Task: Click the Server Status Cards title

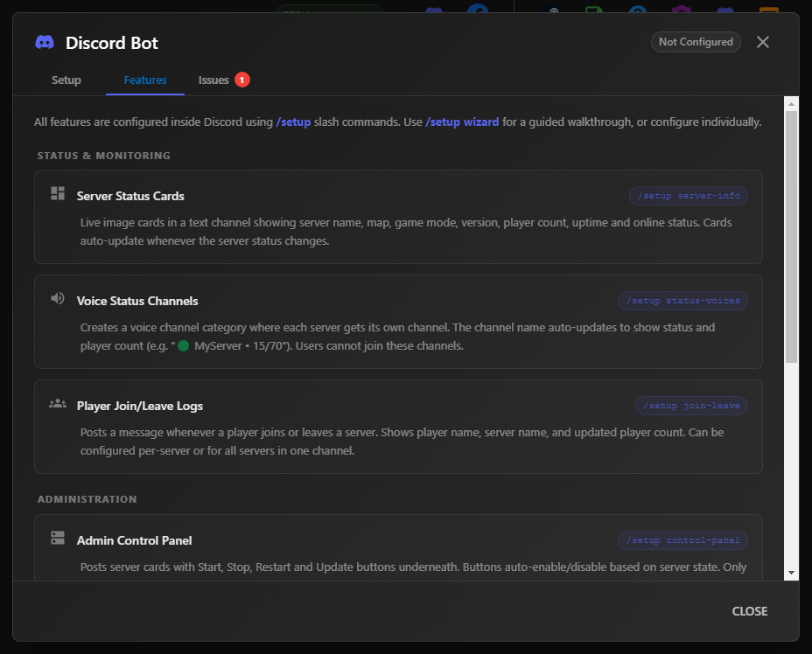Action: (x=130, y=196)
